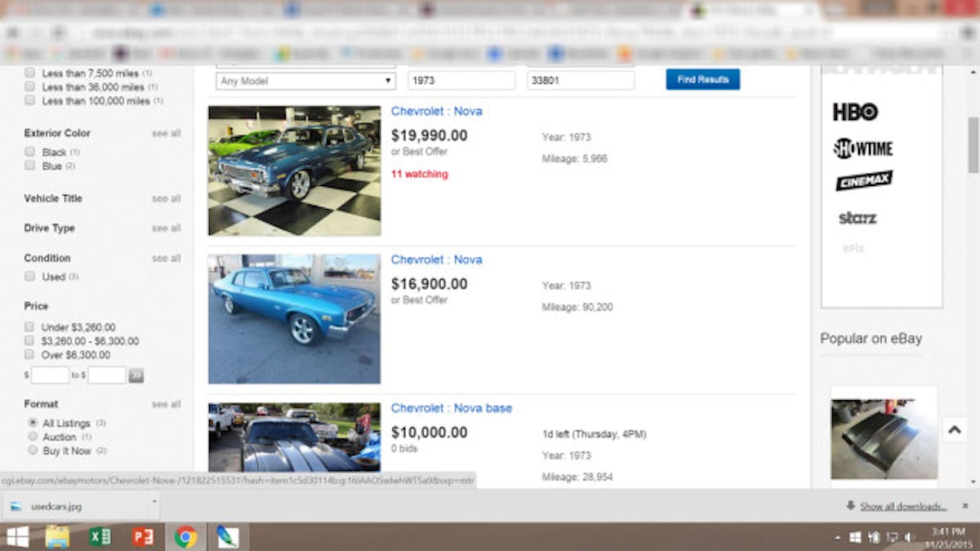Open Excel from the taskbar

[x=100, y=536]
